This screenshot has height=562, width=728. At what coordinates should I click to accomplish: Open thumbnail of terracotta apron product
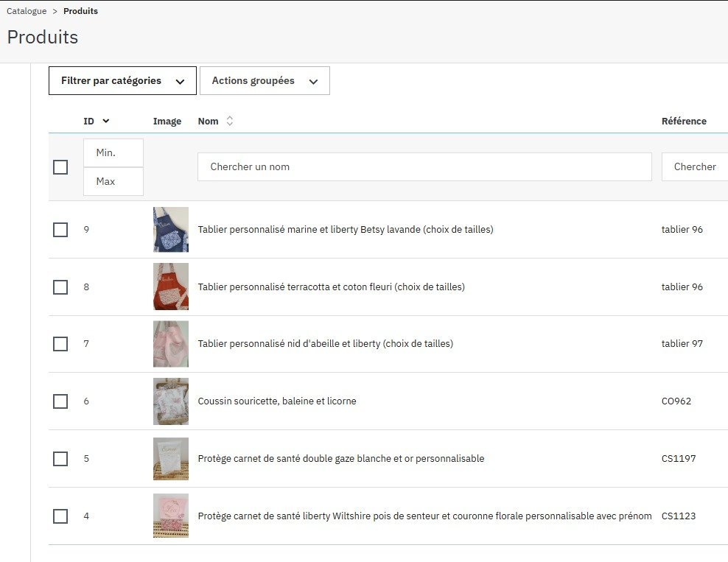tap(171, 287)
